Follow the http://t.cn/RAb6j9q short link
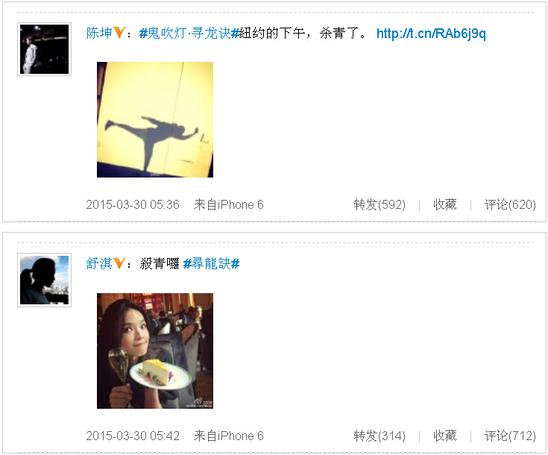The image size is (548, 455). 431,34
